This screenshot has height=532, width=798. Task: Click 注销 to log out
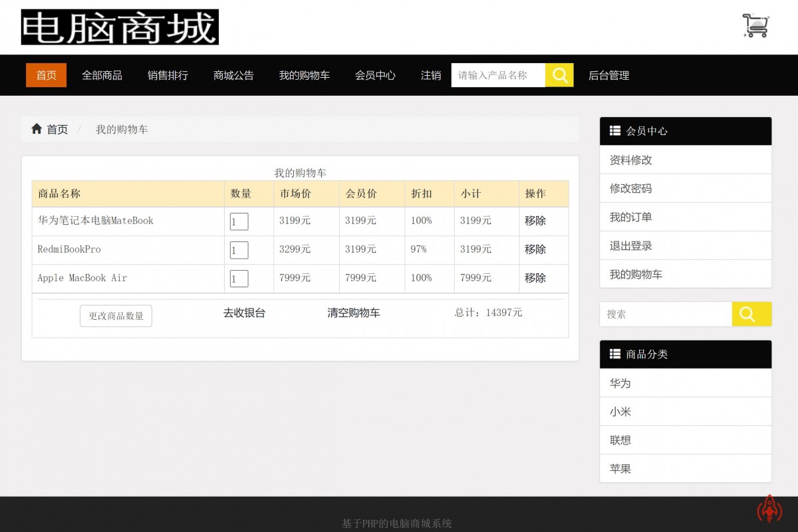click(430, 75)
